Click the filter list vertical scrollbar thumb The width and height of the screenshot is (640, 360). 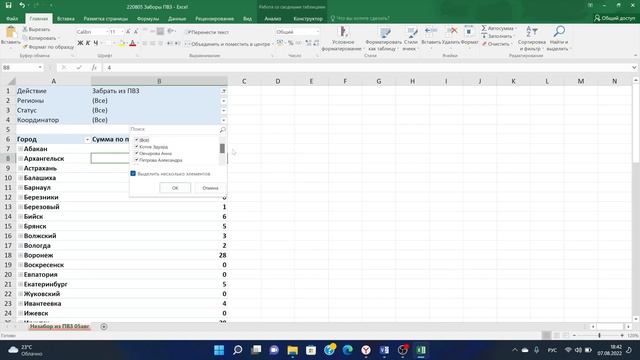pyautogui.click(x=222, y=148)
